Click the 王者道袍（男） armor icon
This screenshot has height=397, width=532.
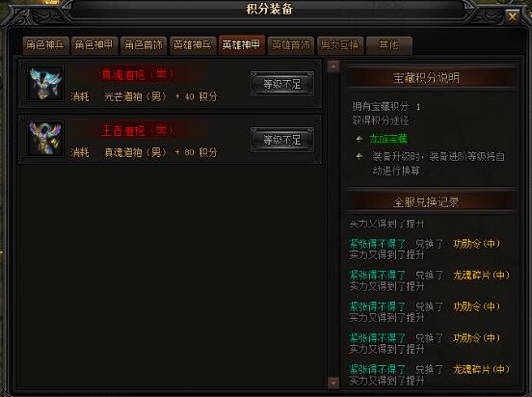(x=46, y=139)
